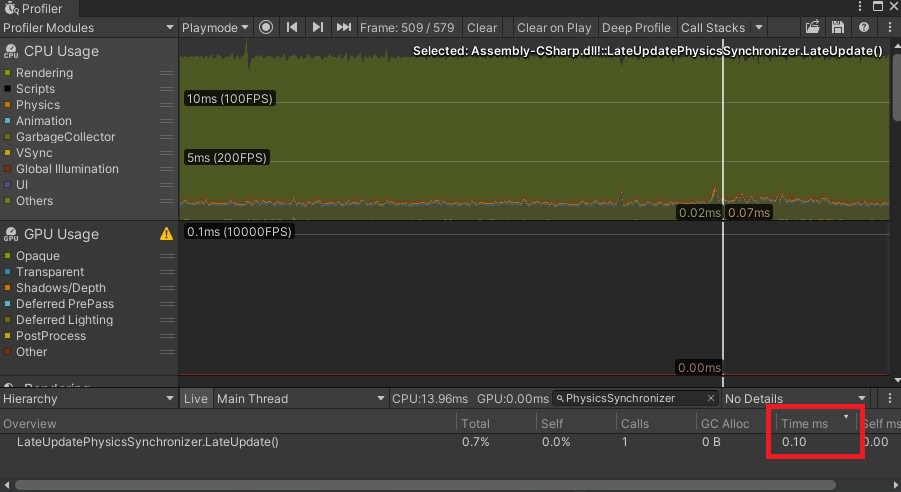Jump to the current last frame
Viewport: 901px width, 492px height.
pos(344,27)
